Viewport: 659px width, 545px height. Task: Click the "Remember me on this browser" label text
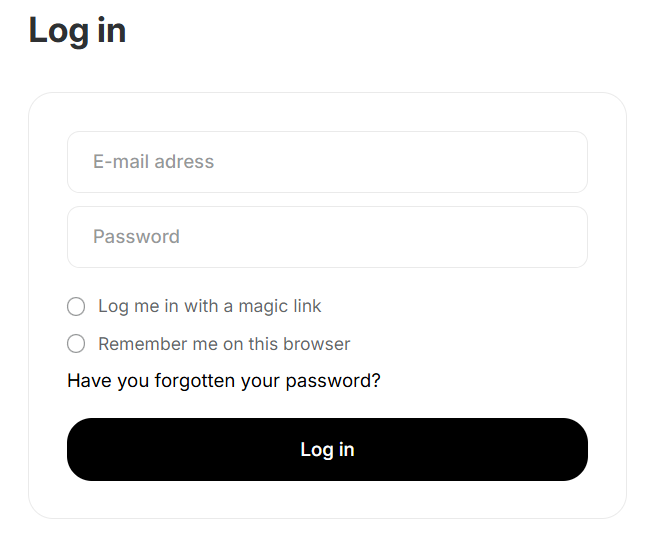(x=224, y=344)
